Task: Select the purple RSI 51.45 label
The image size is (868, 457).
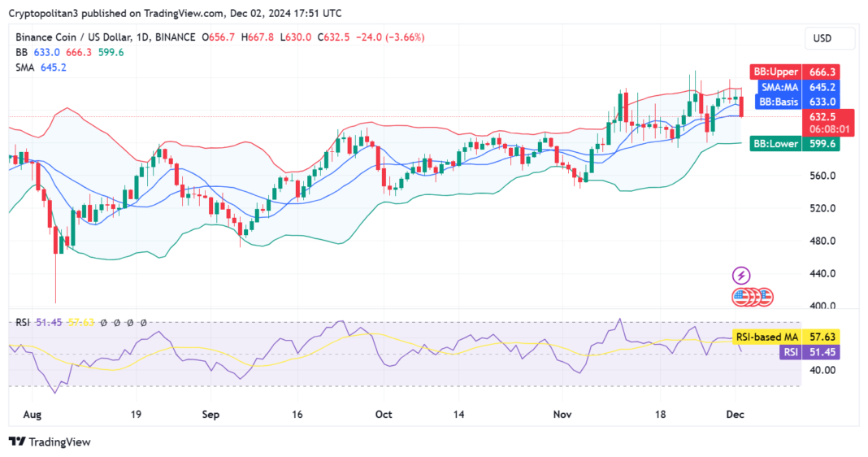Action: pyautogui.click(x=810, y=352)
